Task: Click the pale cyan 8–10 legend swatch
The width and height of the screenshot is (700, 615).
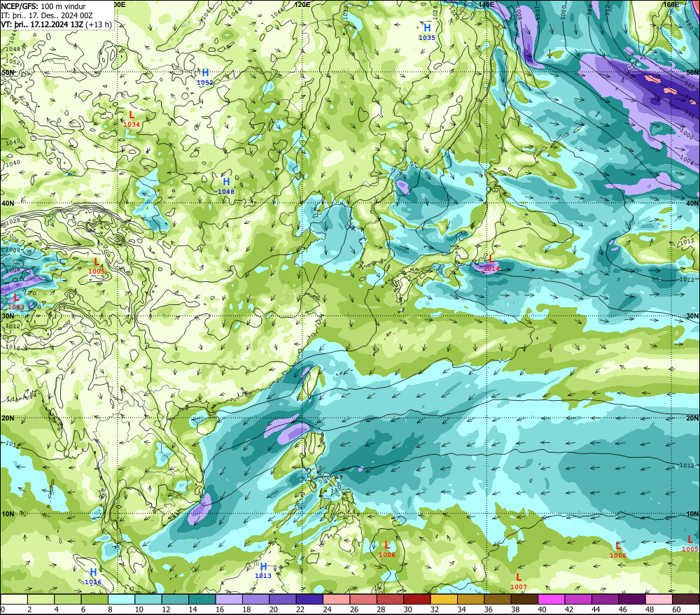Action: pyautogui.click(x=121, y=599)
